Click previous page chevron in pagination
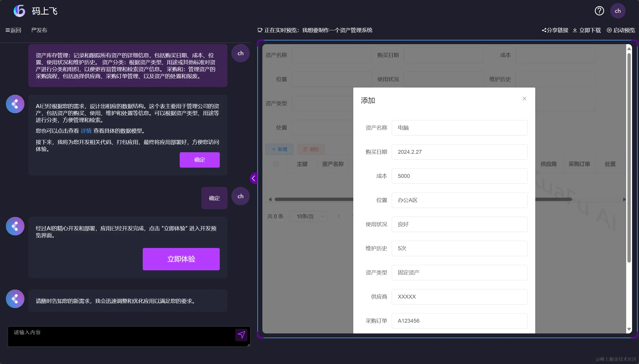This screenshot has width=639, height=364. click(x=339, y=216)
